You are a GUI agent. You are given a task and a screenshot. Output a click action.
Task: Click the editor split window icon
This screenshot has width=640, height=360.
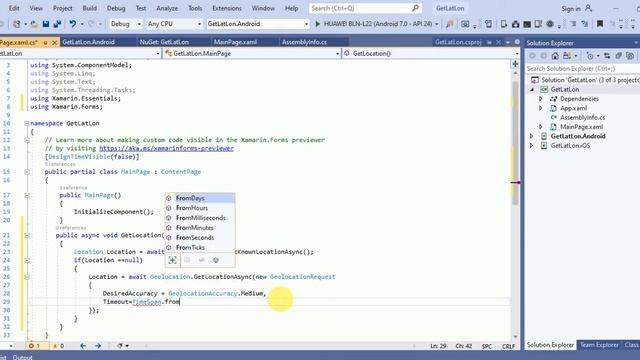pos(515,64)
